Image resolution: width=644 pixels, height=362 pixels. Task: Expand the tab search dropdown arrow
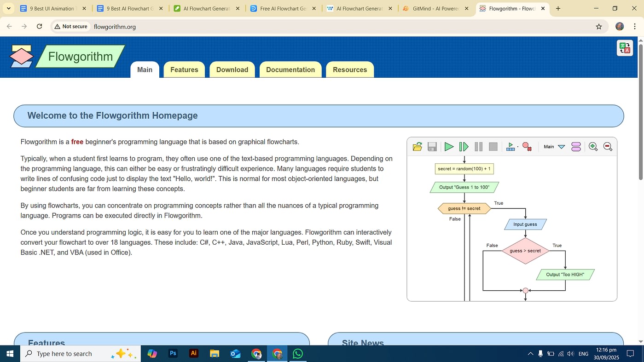pyautogui.click(x=8, y=8)
